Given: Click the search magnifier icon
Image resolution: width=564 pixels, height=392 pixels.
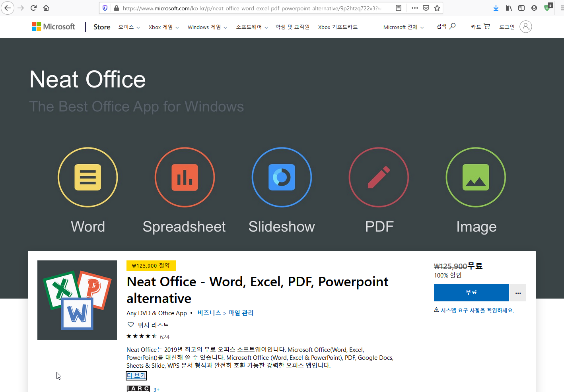Looking at the screenshot, I should [x=452, y=26].
